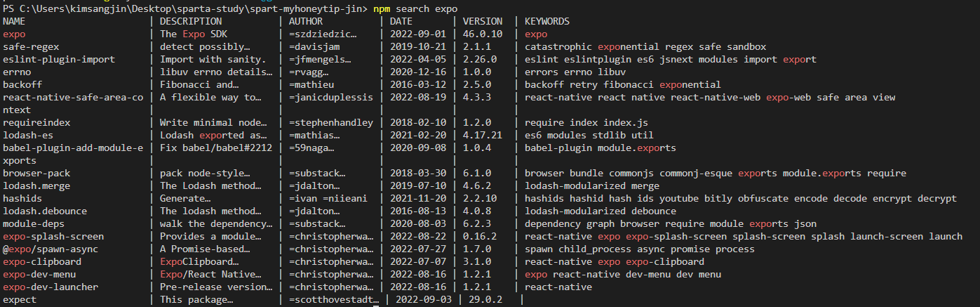Click the version '29.0.2'
Viewport: 980px width, 307px height.
485,299
